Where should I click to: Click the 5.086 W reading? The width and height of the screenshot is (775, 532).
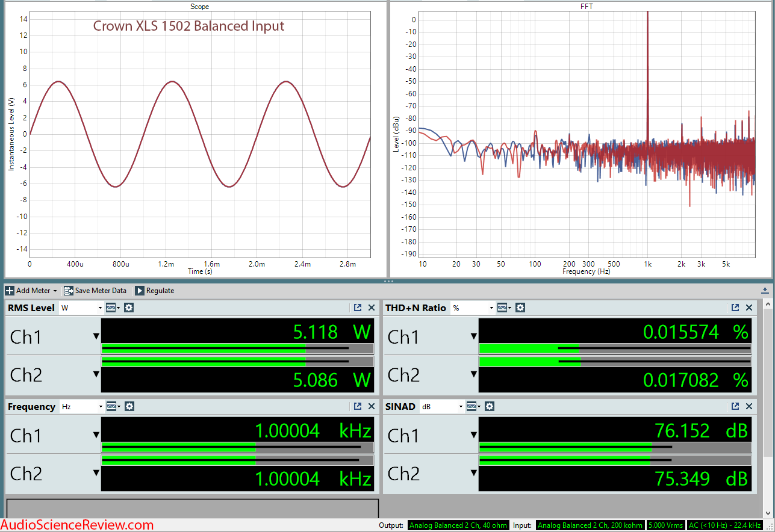pyautogui.click(x=332, y=380)
